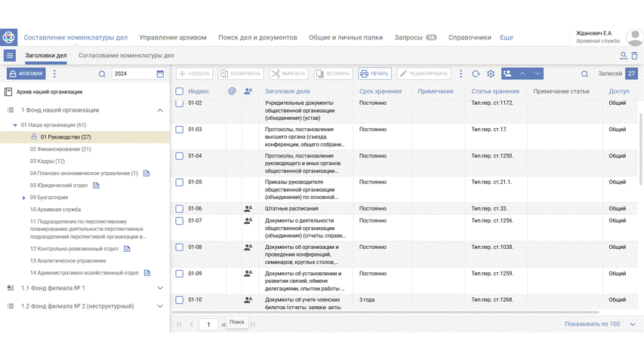Tick the checkbox for record 01-03
Image resolution: width=644 pixels, height=362 pixels.
click(x=180, y=130)
